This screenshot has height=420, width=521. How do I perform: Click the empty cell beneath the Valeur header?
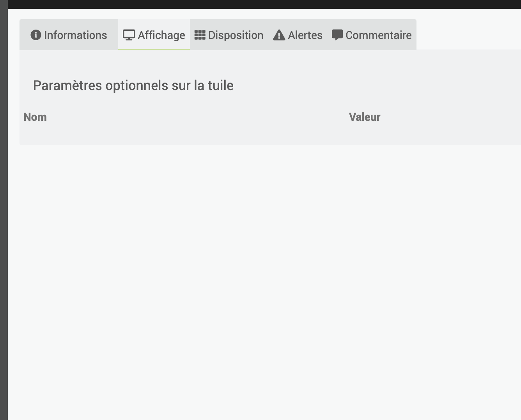click(x=435, y=135)
